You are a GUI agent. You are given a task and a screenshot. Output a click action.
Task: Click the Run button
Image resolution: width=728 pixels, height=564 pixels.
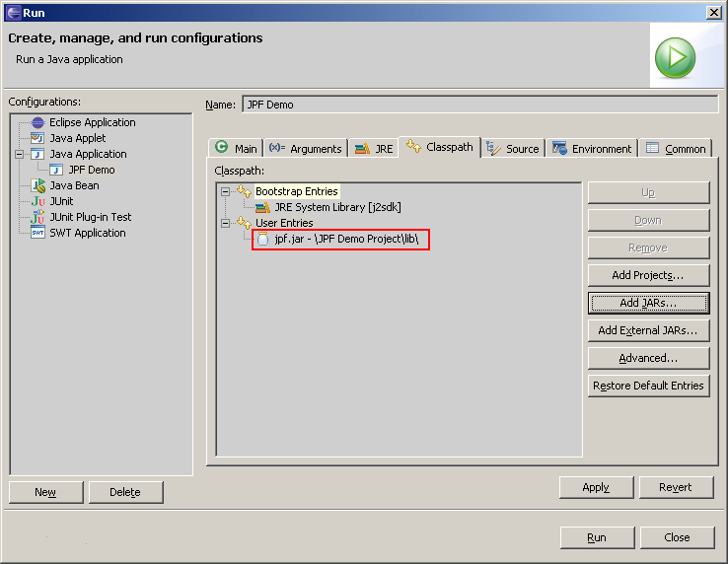tap(597, 537)
